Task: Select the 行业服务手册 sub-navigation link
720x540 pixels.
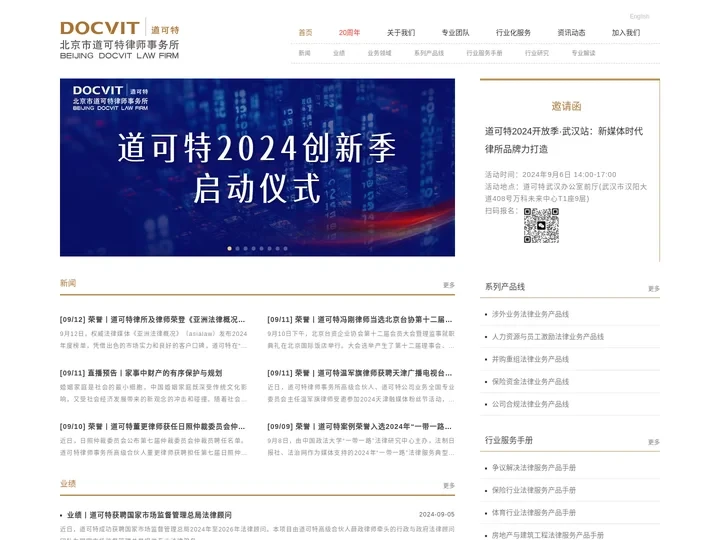Action: click(x=484, y=53)
